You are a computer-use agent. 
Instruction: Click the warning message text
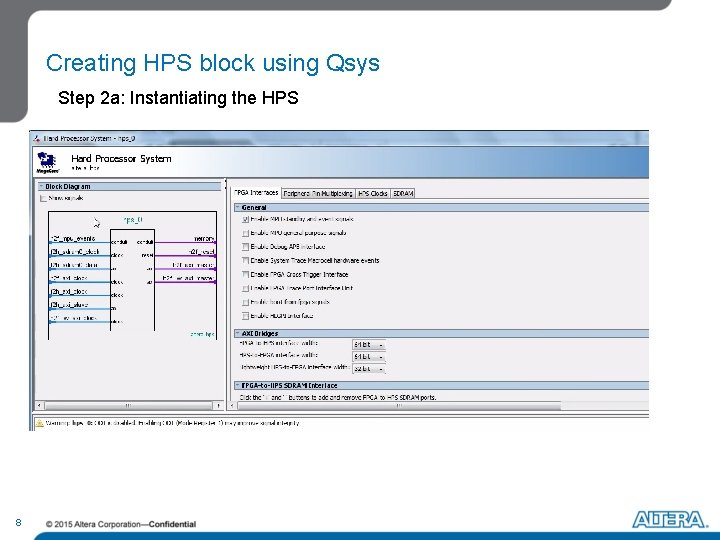click(173, 423)
